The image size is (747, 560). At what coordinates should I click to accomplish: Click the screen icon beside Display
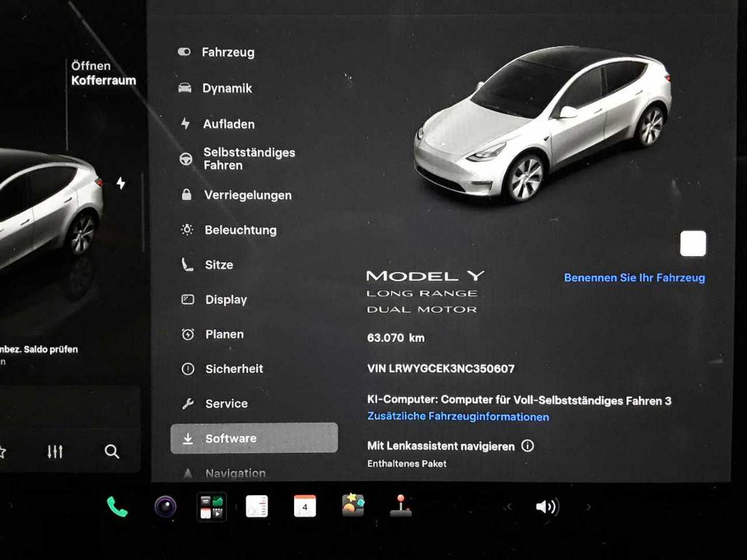pyautogui.click(x=187, y=300)
